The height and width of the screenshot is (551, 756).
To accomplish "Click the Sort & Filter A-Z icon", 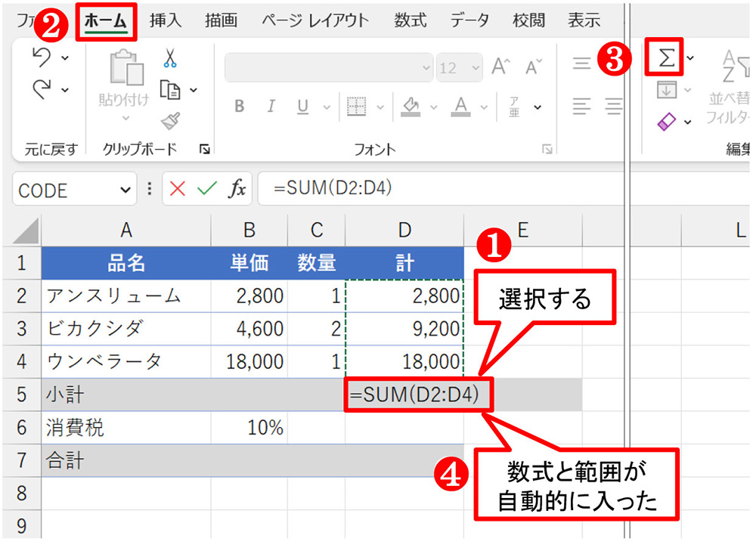I will tap(736, 66).
